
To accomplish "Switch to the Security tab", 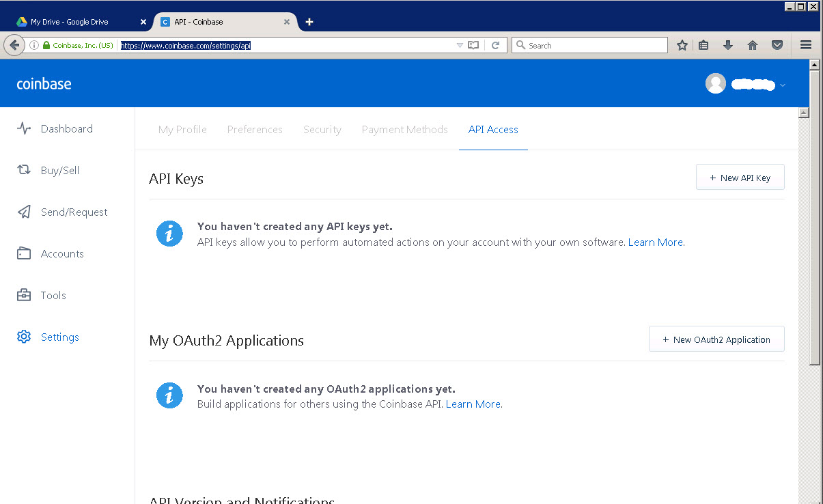I will pos(322,129).
